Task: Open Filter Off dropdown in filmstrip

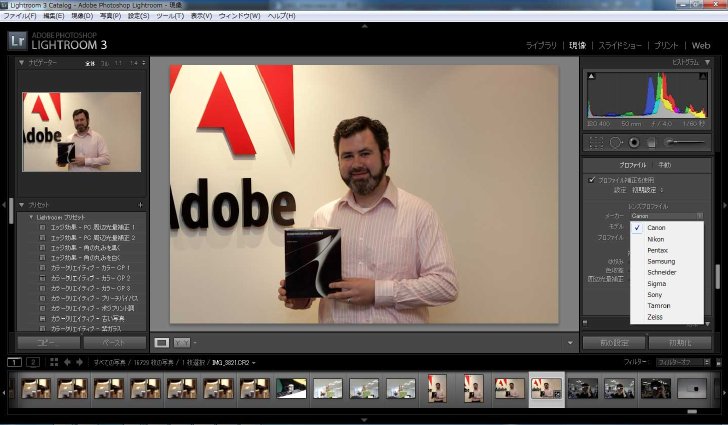Action: [683, 362]
